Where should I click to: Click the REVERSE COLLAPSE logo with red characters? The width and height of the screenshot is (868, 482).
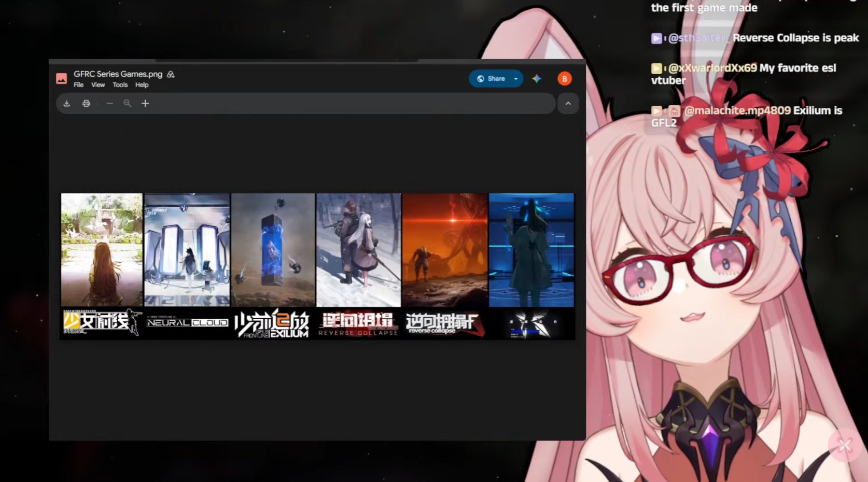pyautogui.click(x=358, y=324)
